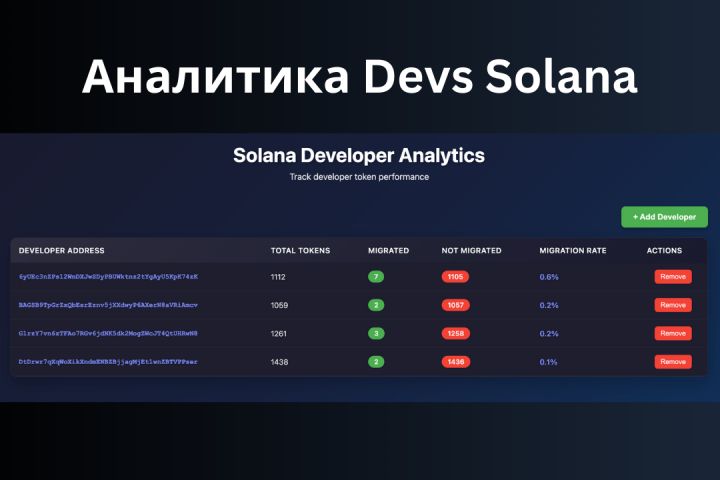
Task: Click the Track developer token performance subtitle
Action: (x=359, y=177)
